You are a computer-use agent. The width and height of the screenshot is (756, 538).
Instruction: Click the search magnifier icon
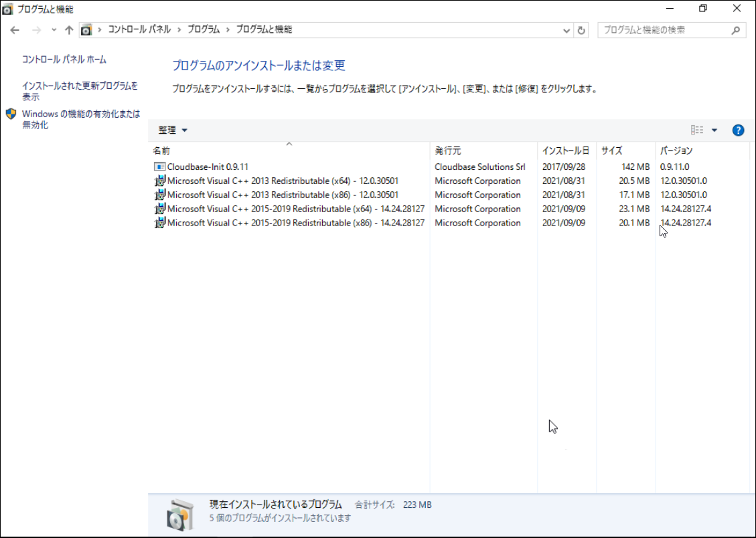(x=736, y=30)
